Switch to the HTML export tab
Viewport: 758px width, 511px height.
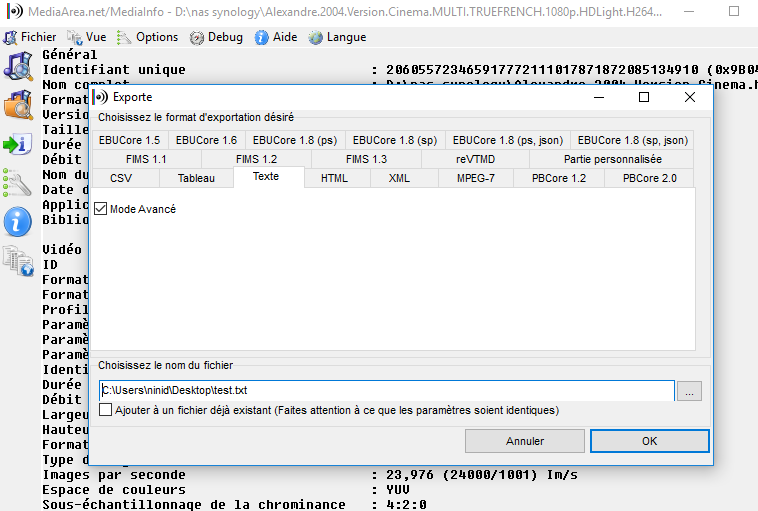pos(334,178)
